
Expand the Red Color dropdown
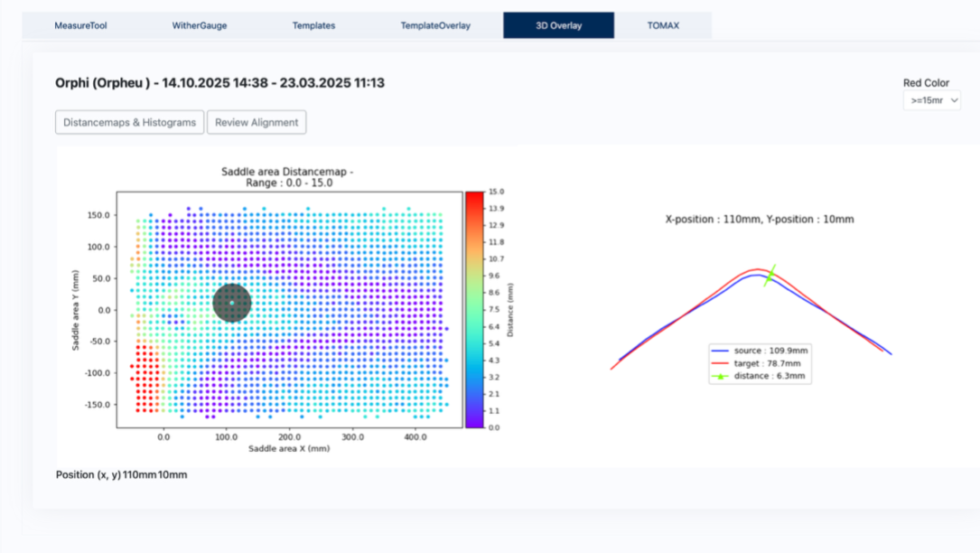point(932,100)
